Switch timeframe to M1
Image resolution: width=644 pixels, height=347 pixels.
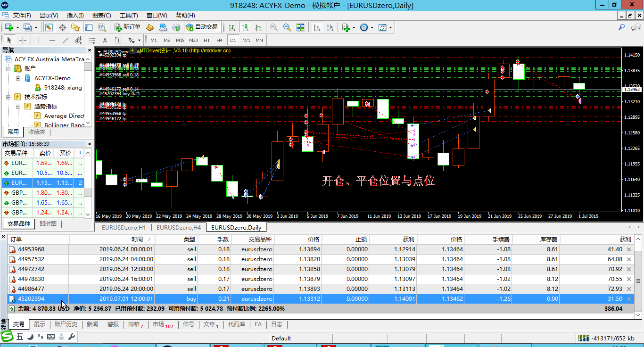click(x=154, y=40)
